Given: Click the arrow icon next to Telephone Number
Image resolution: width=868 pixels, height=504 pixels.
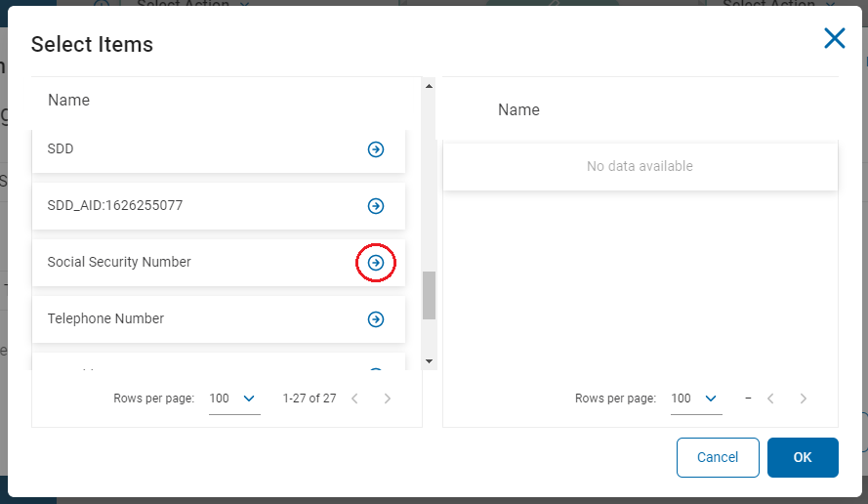Looking at the screenshot, I should 376,319.
